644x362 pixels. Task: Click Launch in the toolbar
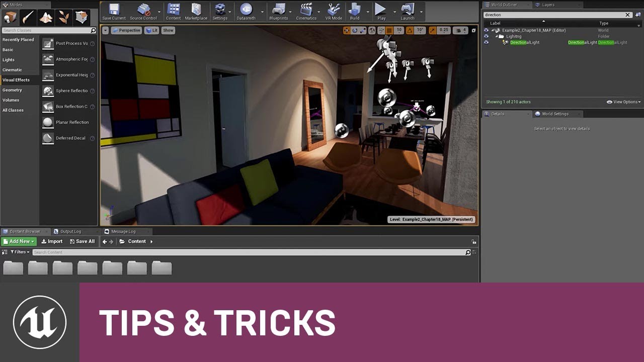(408, 12)
